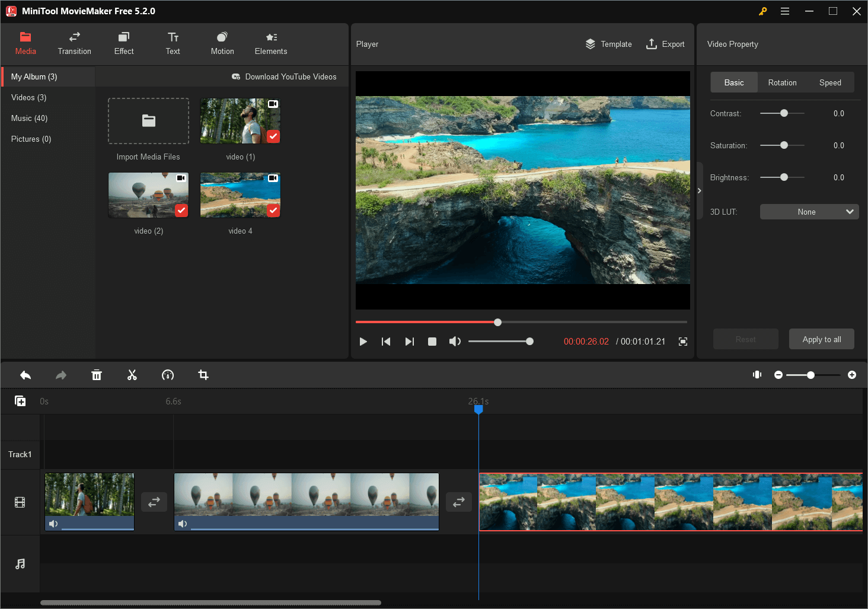Viewport: 868px width, 609px height.
Task: Enter full screen preview mode
Action: (683, 342)
